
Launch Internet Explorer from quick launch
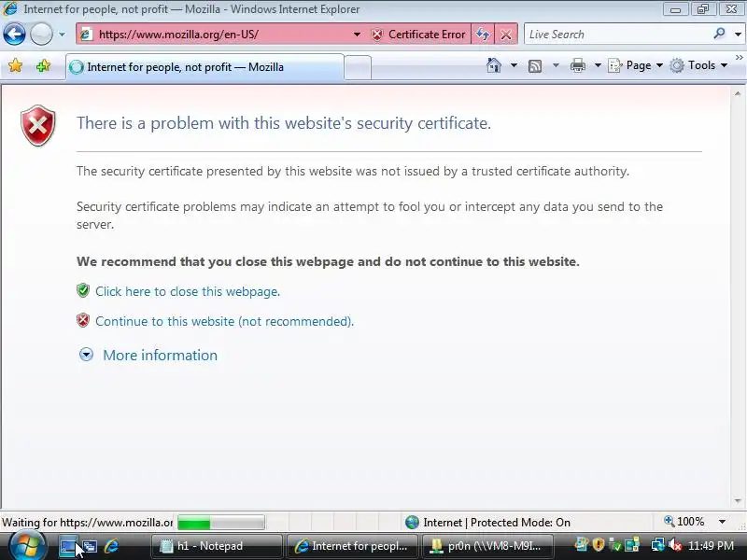111,546
